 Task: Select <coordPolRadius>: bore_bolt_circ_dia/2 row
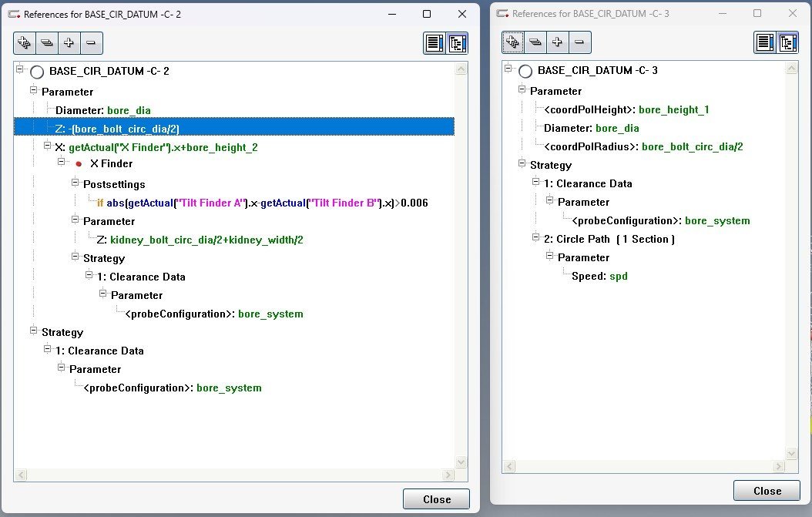pyautogui.click(x=644, y=146)
